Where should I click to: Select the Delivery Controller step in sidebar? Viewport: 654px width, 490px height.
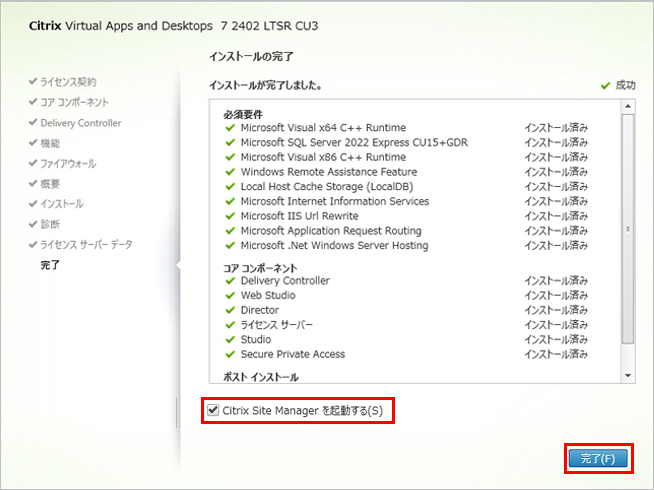(x=80, y=123)
